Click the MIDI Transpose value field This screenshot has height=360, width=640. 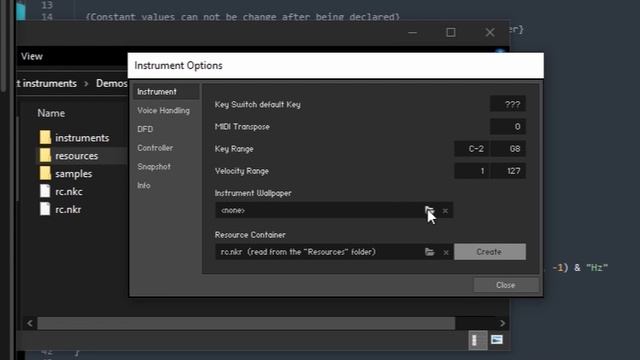(508, 127)
